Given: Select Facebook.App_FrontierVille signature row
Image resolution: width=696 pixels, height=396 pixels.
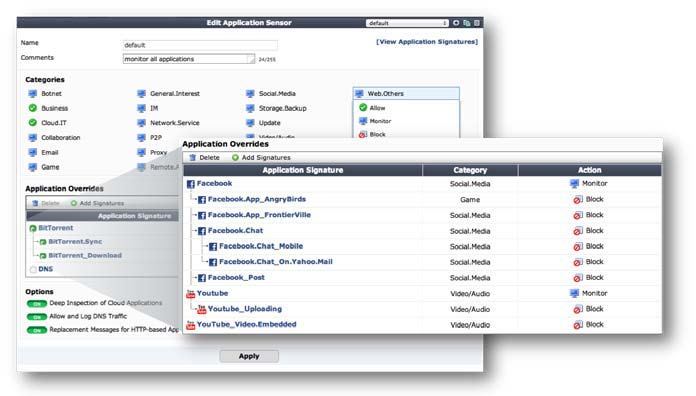Looking at the screenshot, I should 422,215.
